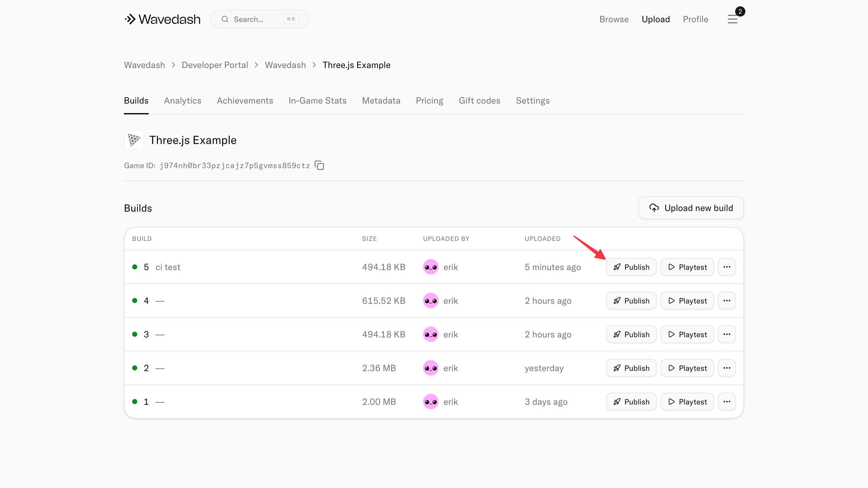This screenshot has height=488, width=868.
Task: Select Game ID text j974nh0br33pzjcajz7p5gvmss859ctz
Action: pyautogui.click(x=234, y=166)
